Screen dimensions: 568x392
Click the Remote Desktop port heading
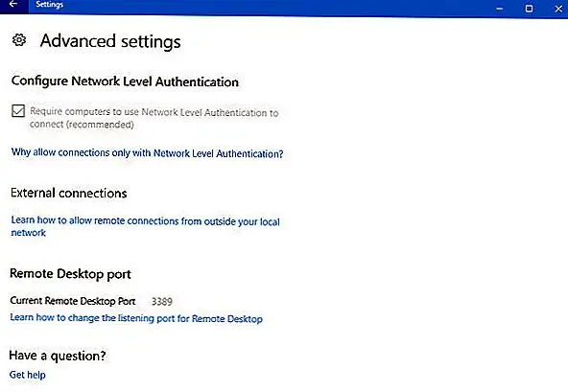[70, 274]
